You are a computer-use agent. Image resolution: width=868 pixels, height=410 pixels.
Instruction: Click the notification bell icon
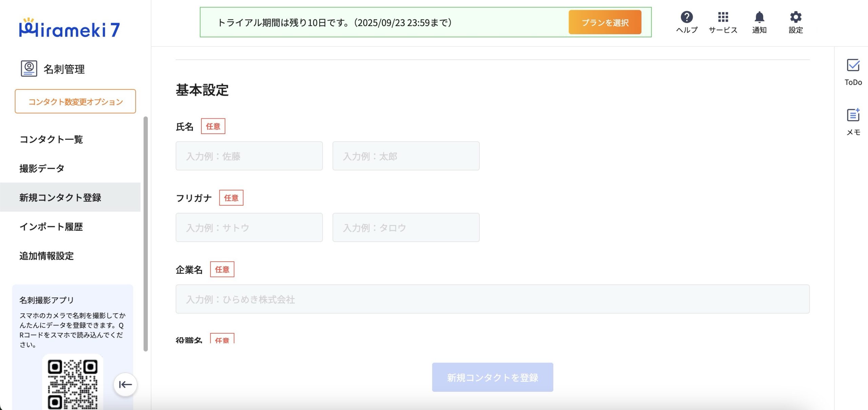[x=759, y=17]
